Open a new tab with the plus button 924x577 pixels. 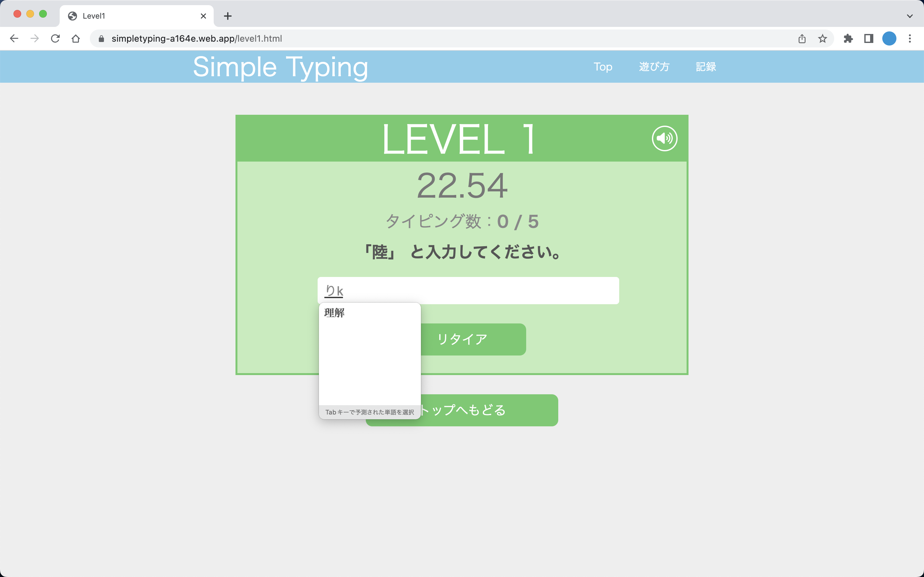(228, 16)
